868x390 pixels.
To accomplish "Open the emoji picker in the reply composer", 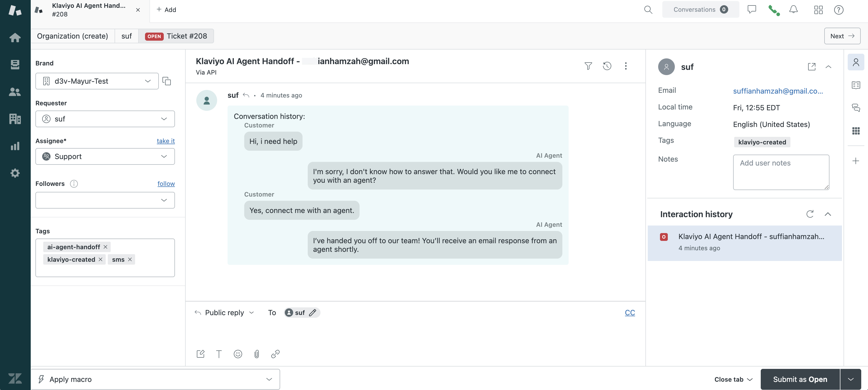I will click(x=238, y=354).
